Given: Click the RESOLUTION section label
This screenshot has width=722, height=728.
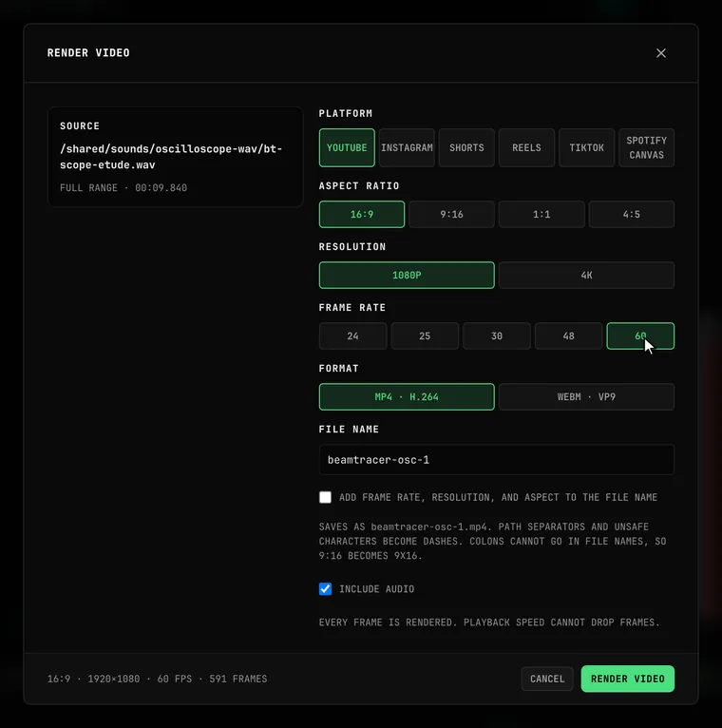Looking at the screenshot, I should (x=351, y=246).
